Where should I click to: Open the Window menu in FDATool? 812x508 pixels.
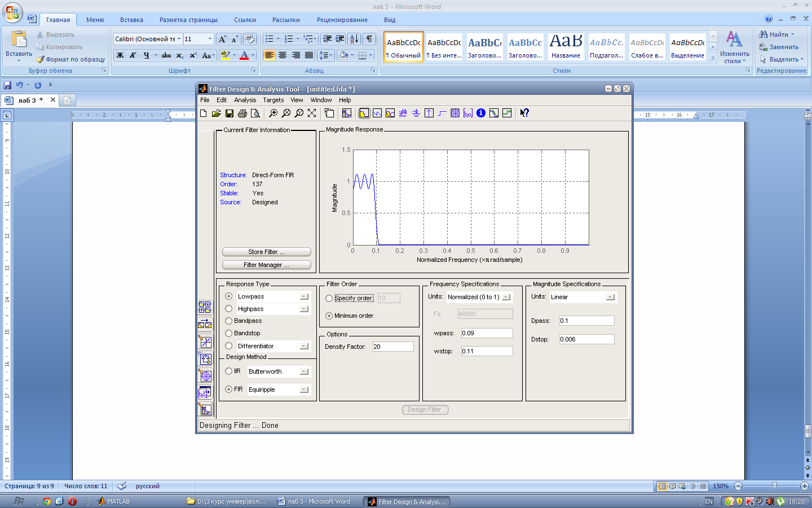click(321, 100)
